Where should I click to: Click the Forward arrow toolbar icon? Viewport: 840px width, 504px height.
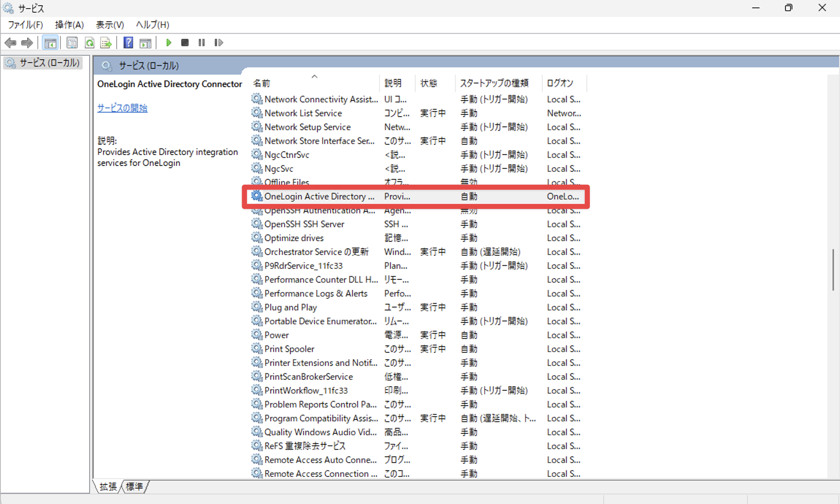coord(27,43)
